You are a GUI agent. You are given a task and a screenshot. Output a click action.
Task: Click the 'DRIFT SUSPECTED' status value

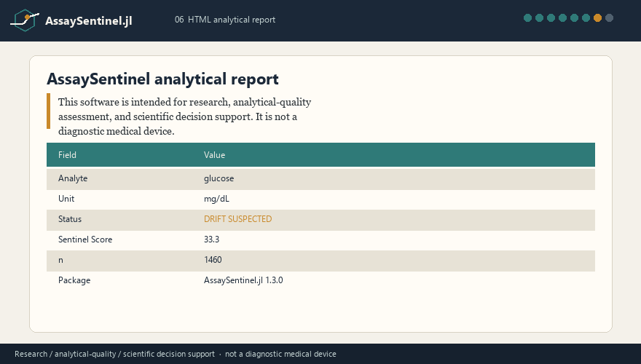(238, 219)
